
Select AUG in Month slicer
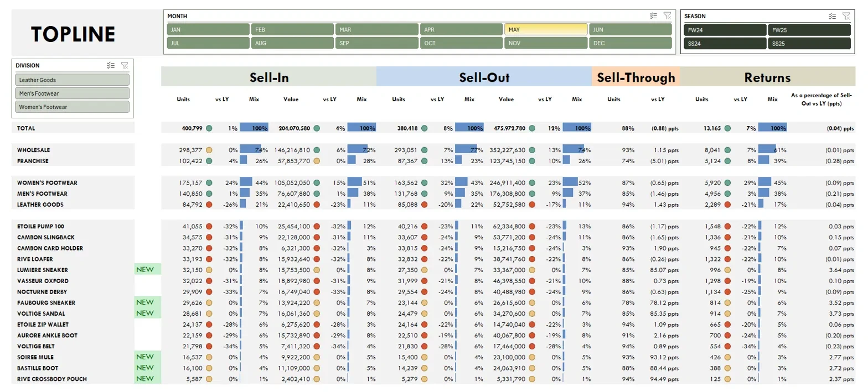coord(292,43)
